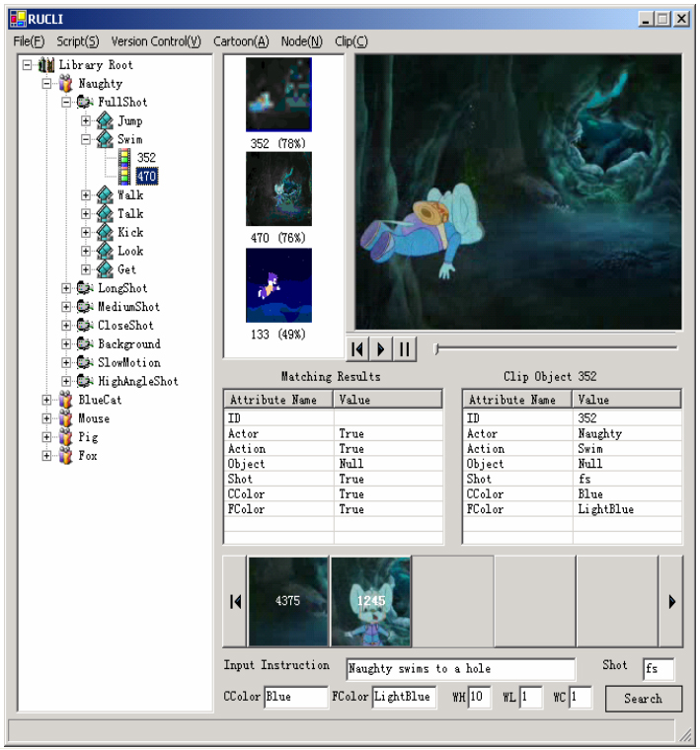The width and height of the screenshot is (700, 750).
Task: Click the RUCLI application icon in title bar
Action: [18, 19]
